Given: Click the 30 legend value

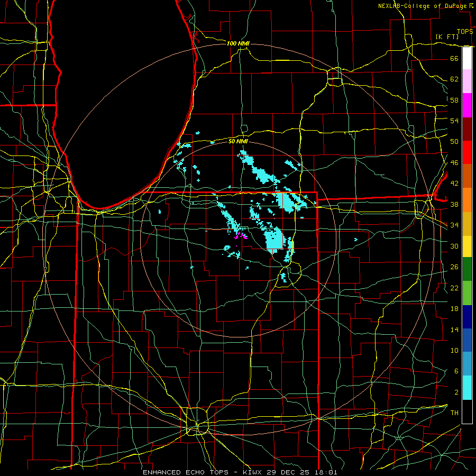Looking at the screenshot, I should pos(454,246).
